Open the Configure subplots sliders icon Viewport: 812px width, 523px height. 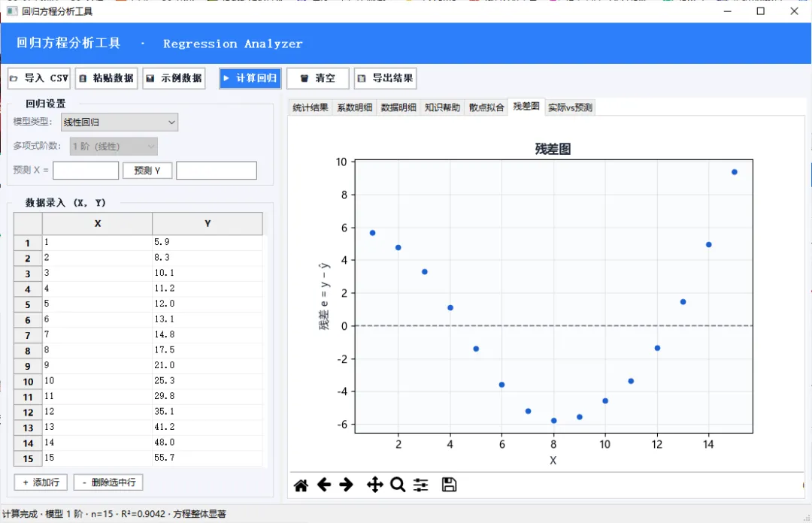(420, 485)
